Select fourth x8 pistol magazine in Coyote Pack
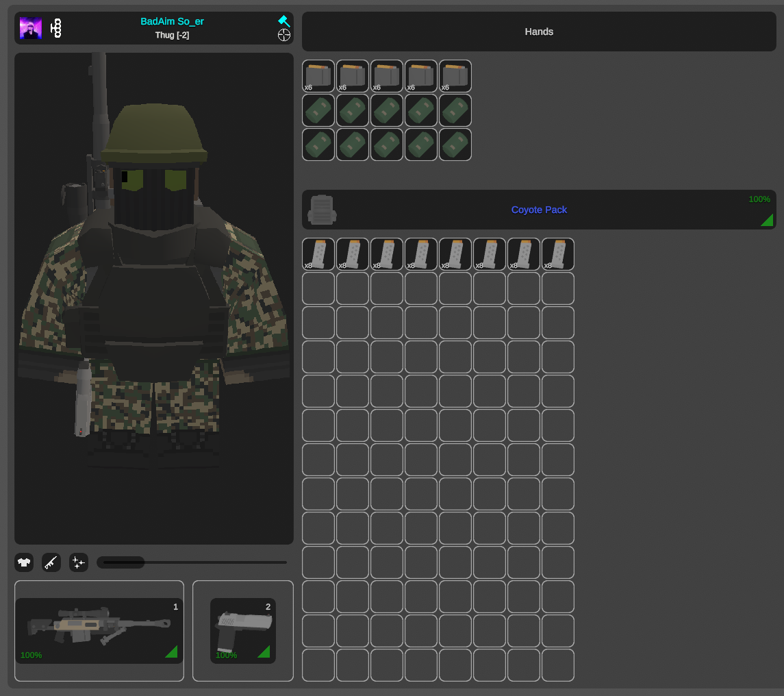Viewport: 784px width, 696px height. [421, 254]
